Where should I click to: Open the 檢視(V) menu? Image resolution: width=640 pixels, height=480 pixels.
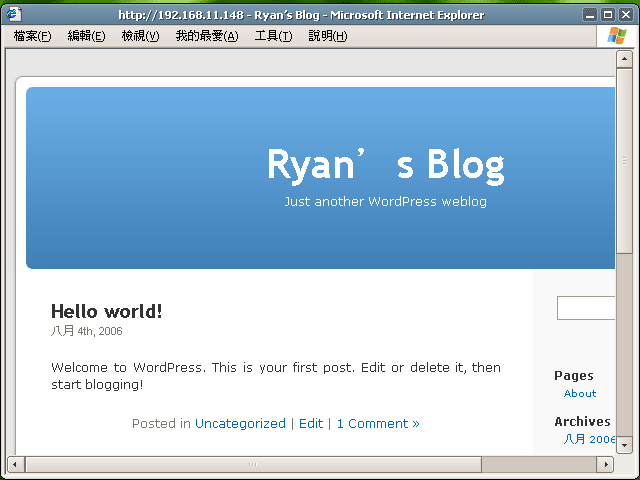click(140, 36)
